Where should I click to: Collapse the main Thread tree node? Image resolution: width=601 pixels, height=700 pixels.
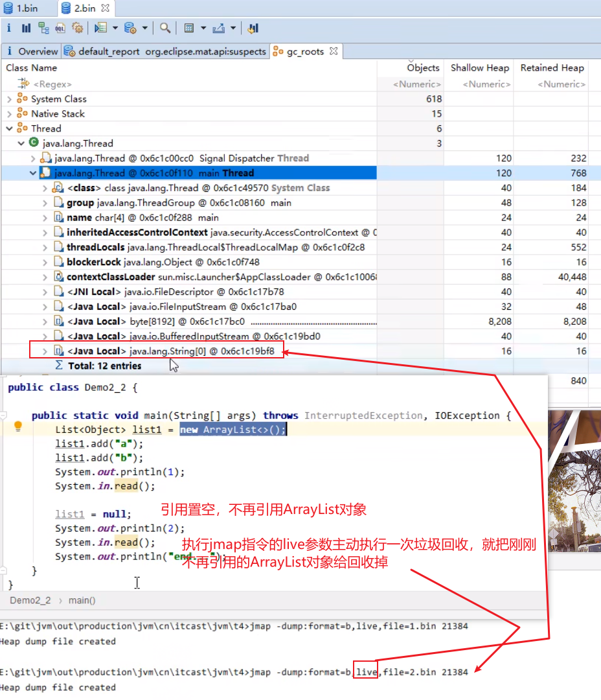coord(33,173)
